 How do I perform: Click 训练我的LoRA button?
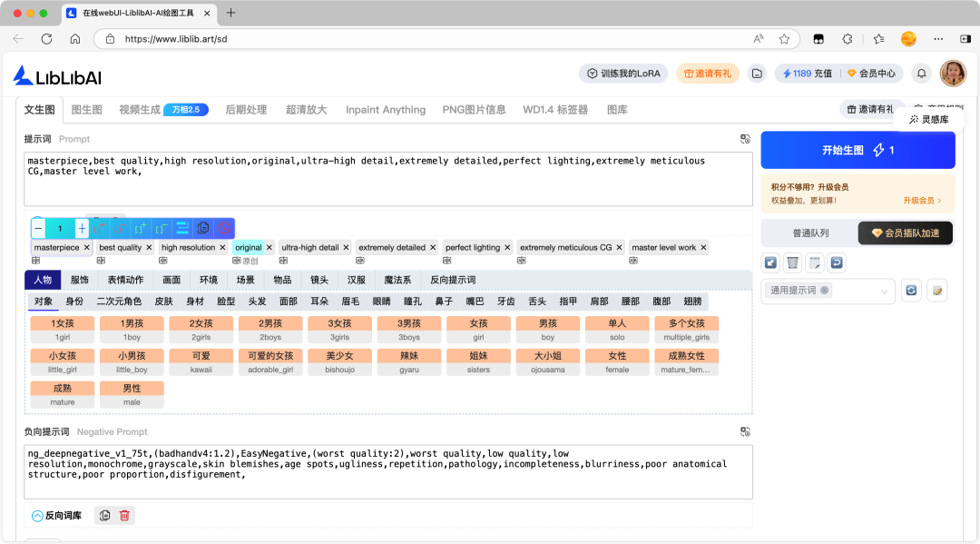[x=623, y=74]
